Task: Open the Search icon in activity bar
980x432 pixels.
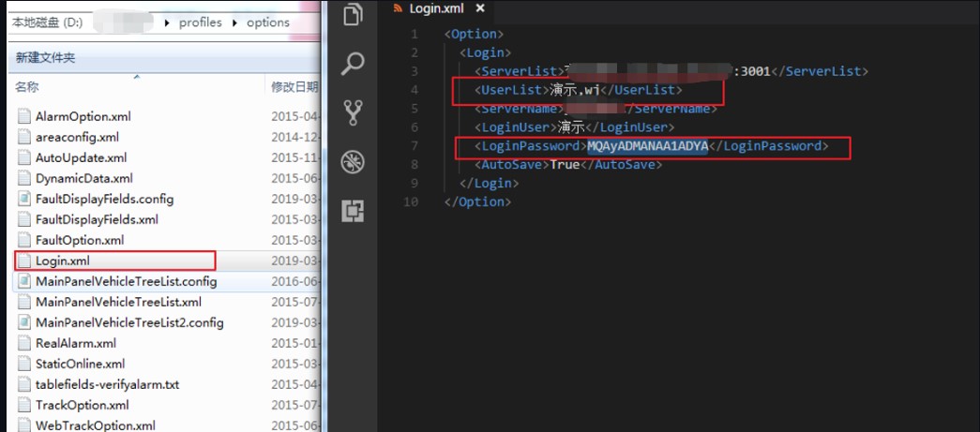Action: pos(354,63)
